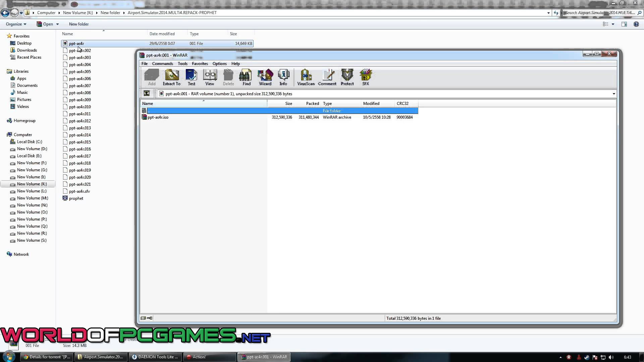This screenshot has height=362, width=644.
Task: Click the Find binoculars icon
Action: [246, 77]
